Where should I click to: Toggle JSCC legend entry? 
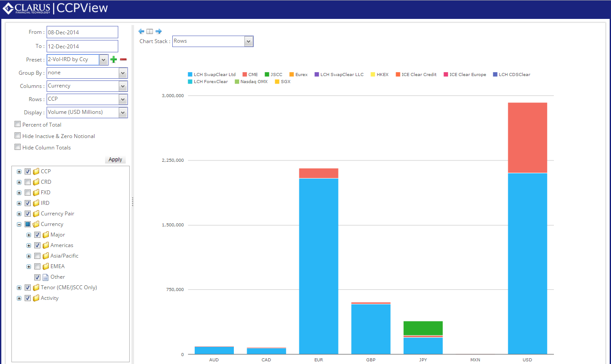[273, 75]
